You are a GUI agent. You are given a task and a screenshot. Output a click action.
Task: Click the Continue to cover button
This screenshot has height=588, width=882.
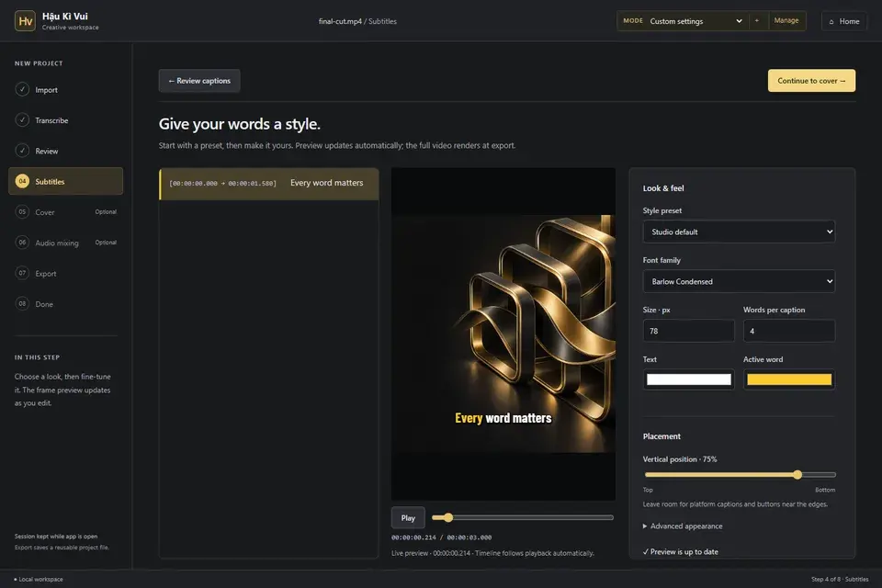pos(811,81)
